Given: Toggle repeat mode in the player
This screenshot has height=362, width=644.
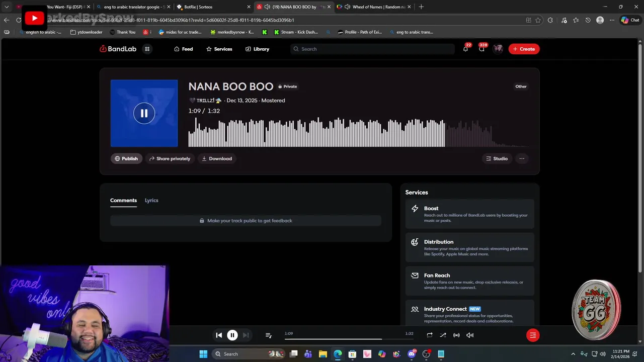Looking at the screenshot, I should pos(430,335).
